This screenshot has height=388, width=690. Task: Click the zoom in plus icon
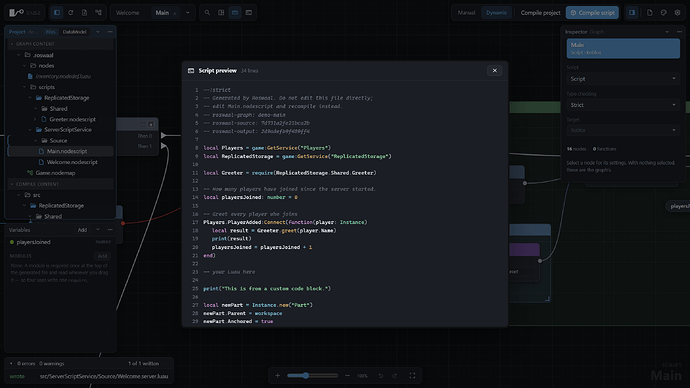278,376
